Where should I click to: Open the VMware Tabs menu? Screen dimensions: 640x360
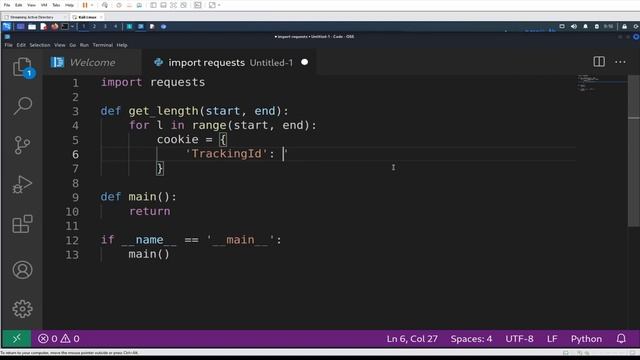click(x=56, y=5)
